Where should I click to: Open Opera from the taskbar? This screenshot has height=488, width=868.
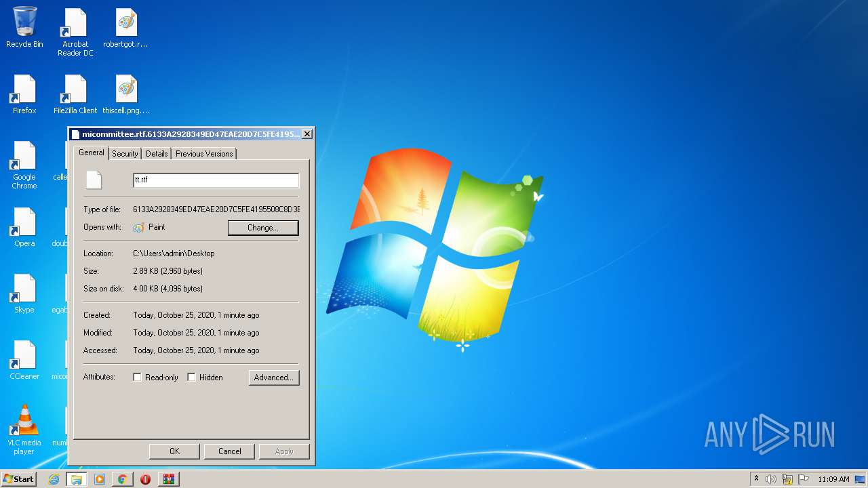point(145,479)
